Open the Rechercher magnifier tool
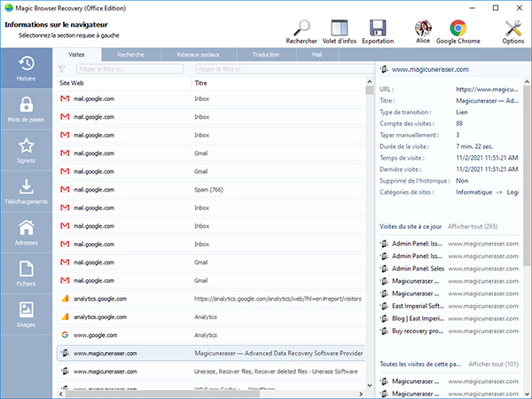Viewport: 532px width, 399px height. point(301,32)
